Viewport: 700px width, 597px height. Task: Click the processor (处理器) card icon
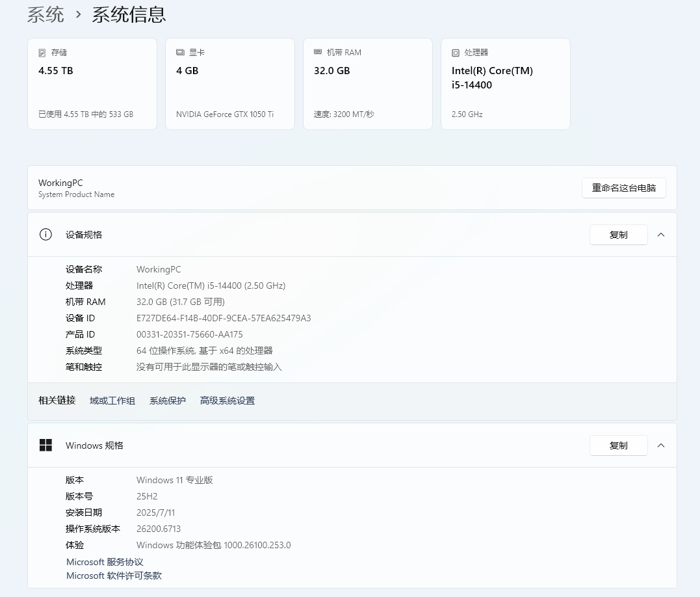pos(455,52)
